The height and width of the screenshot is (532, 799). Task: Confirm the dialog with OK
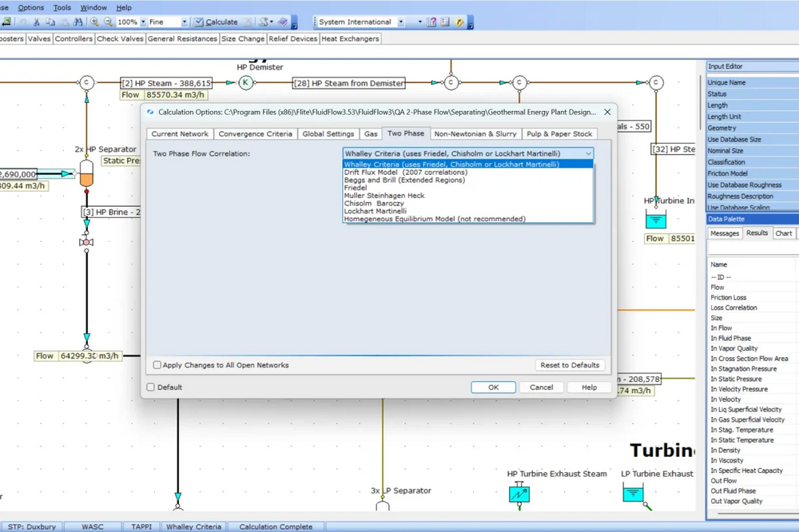click(x=493, y=387)
